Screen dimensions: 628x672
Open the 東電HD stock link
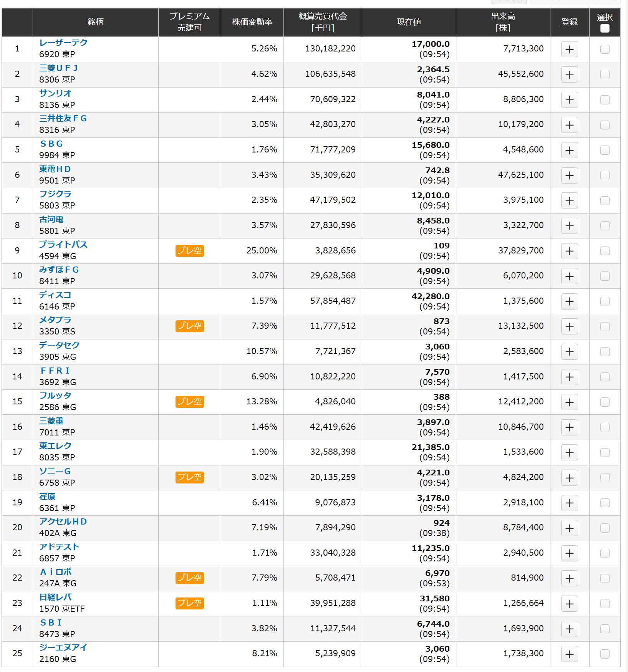(55, 169)
